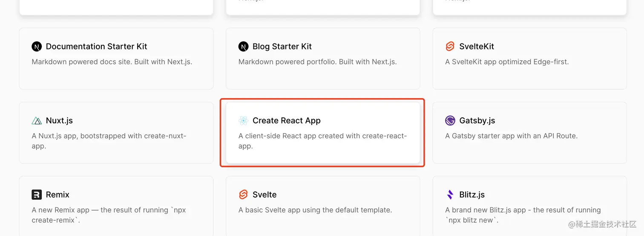Screen dimensions: 644x236
Task: Click the SvelteKit logo icon
Action: (450, 47)
